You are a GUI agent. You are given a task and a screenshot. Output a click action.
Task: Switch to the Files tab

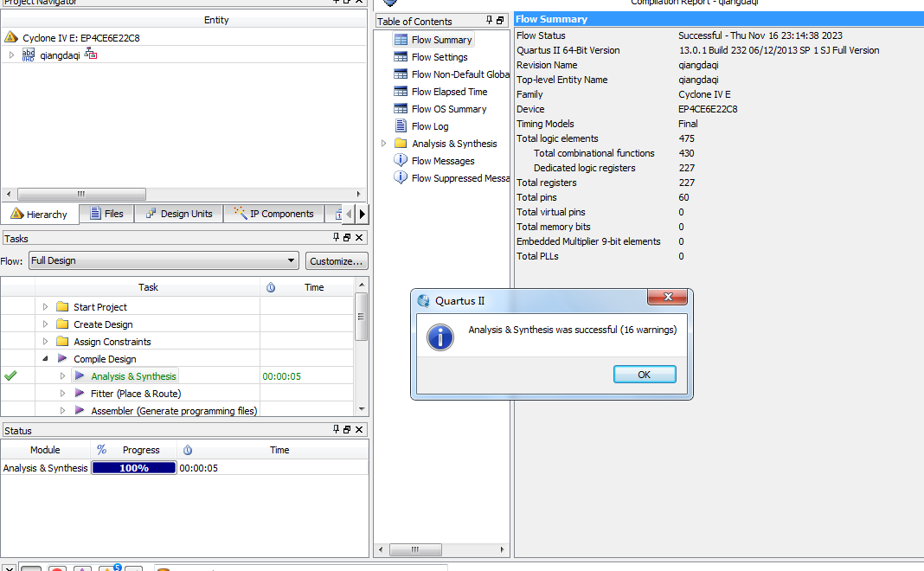point(106,214)
